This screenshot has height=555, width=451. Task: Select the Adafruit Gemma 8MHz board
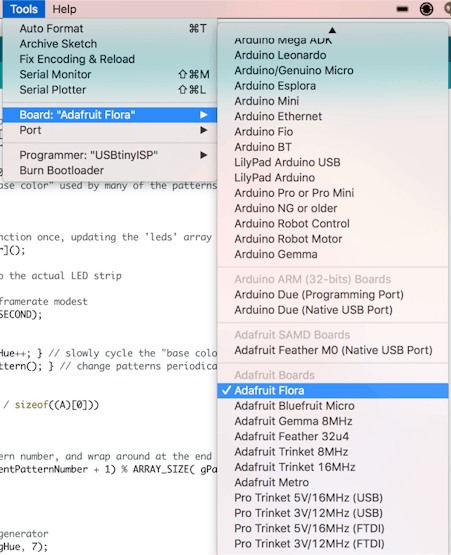pos(333,421)
